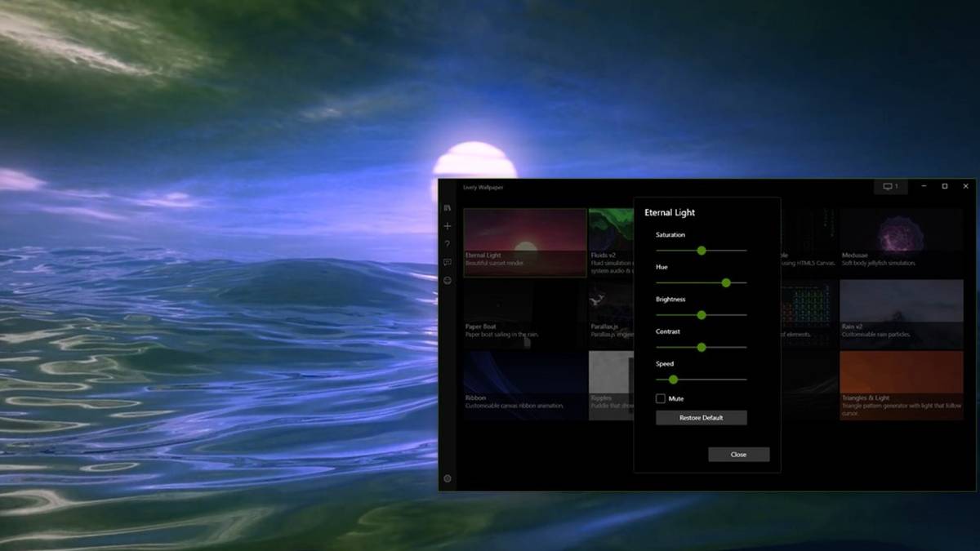Open the help section

448,244
